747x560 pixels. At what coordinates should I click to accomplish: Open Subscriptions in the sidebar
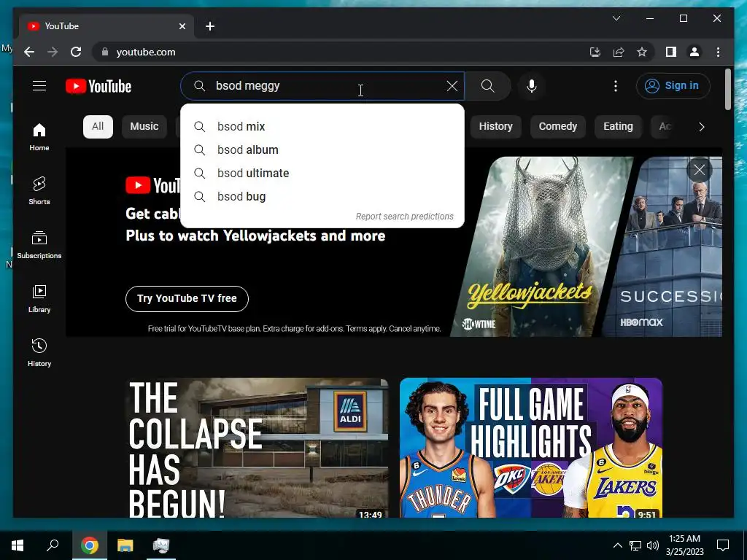coord(39,245)
